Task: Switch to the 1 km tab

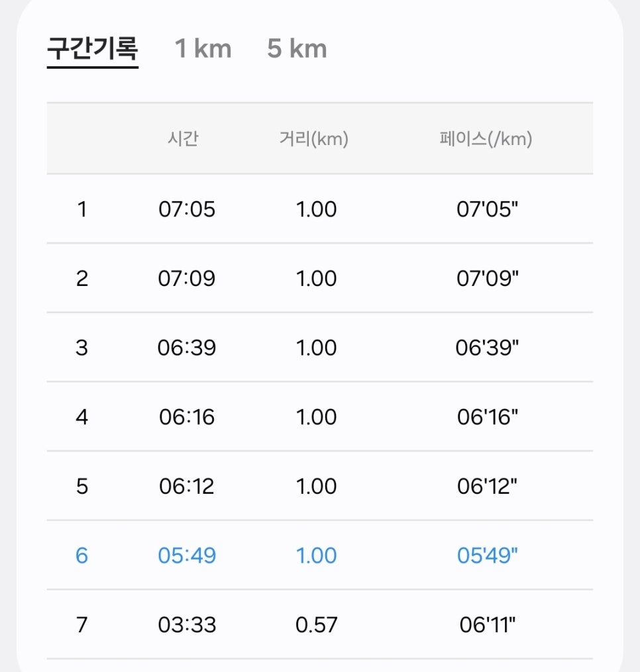Action: tap(203, 48)
